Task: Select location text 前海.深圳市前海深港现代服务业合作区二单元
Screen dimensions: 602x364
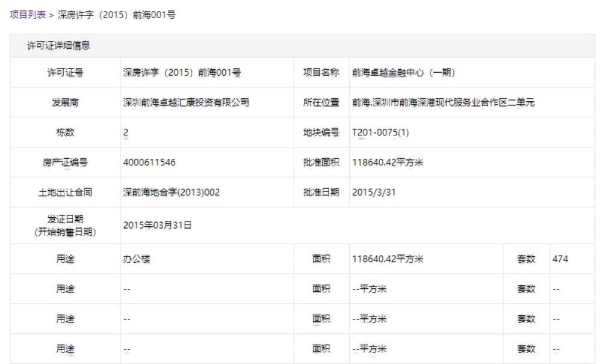Action: [x=443, y=102]
